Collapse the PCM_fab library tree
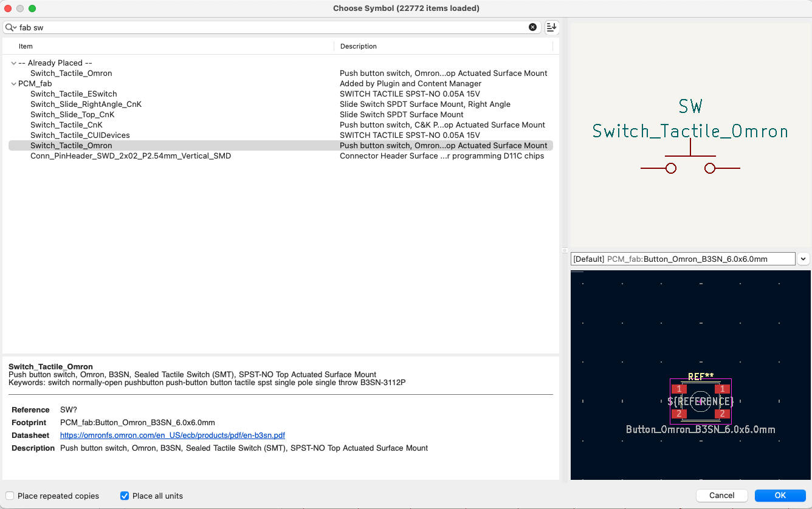 point(13,84)
